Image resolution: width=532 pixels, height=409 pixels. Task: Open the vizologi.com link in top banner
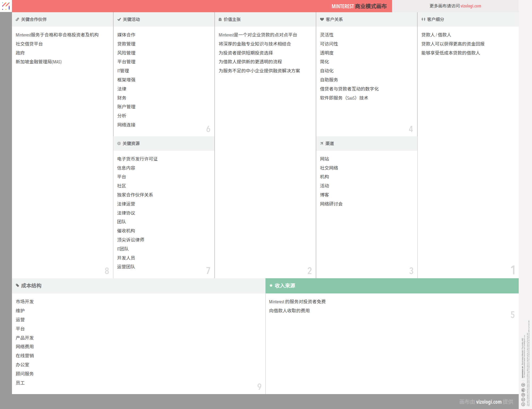click(471, 6)
